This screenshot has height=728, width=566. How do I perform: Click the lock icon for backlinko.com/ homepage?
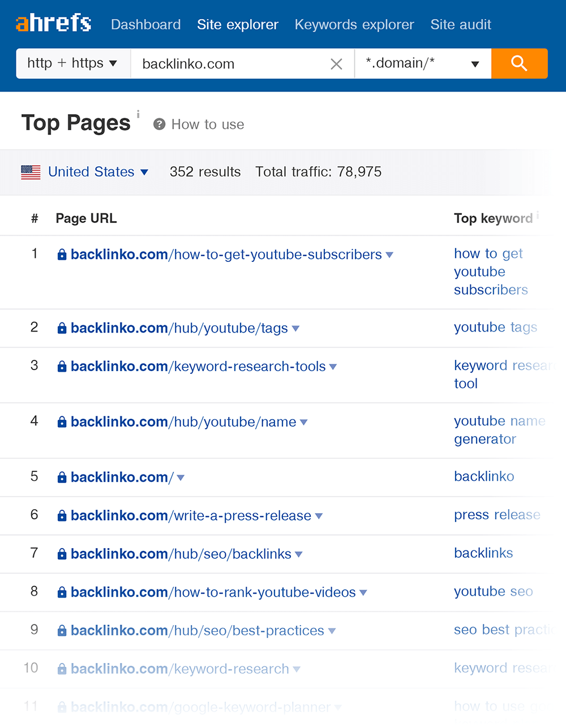coord(62,478)
